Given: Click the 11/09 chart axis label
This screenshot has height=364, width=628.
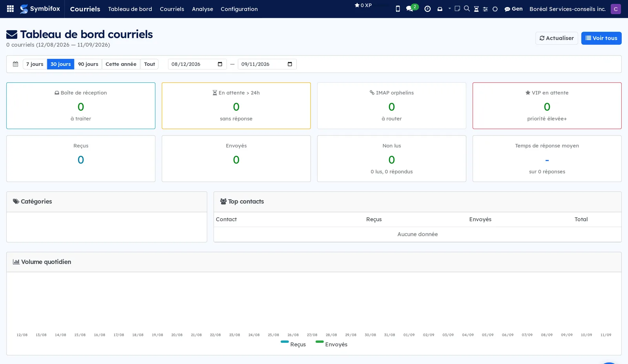Looking at the screenshot, I should (606, 335).
